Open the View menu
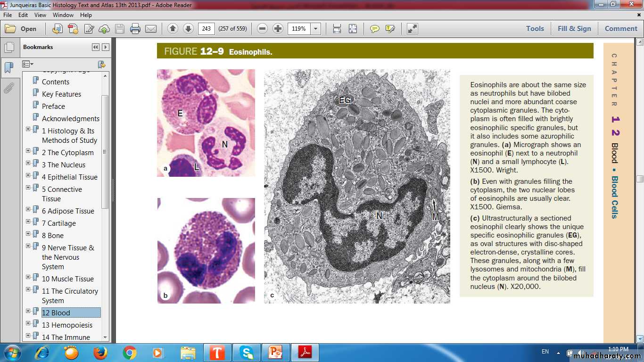Image resolution: width=644 pixels, height=362 pixels. tap(40, 15)
